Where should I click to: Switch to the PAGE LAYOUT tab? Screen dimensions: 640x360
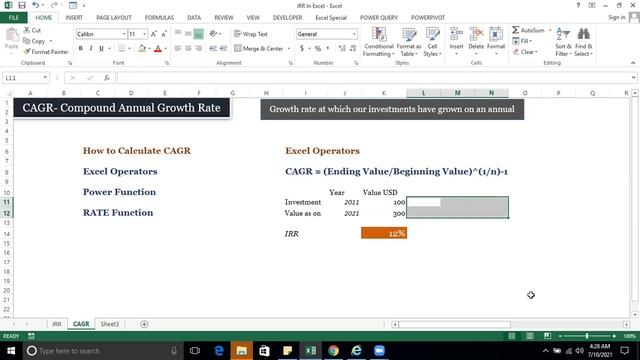(x=114, y=18)
